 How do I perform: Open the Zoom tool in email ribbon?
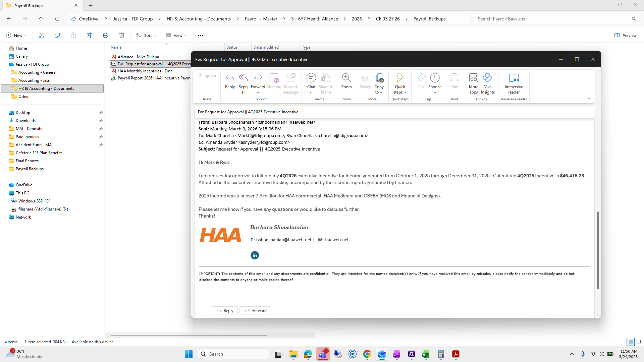point(346,78)
